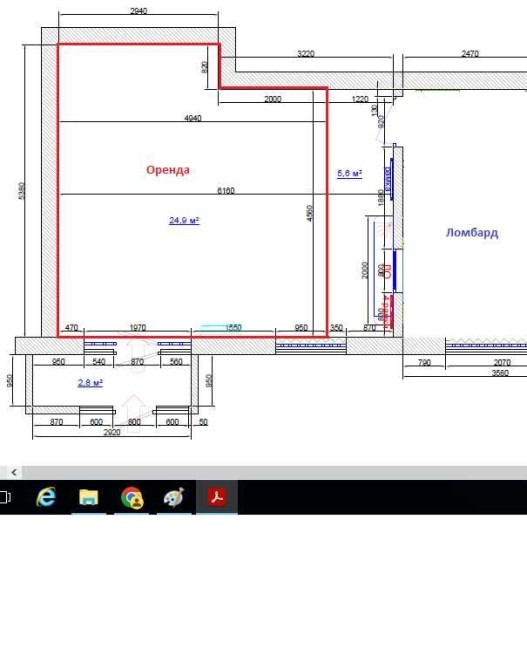Select the 5,6 м² area text
527x670 pixels.
click(350, 173)
